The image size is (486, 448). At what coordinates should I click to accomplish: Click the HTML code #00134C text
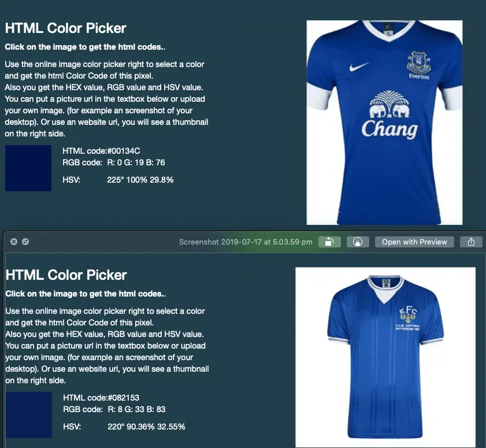click(101, 151)
